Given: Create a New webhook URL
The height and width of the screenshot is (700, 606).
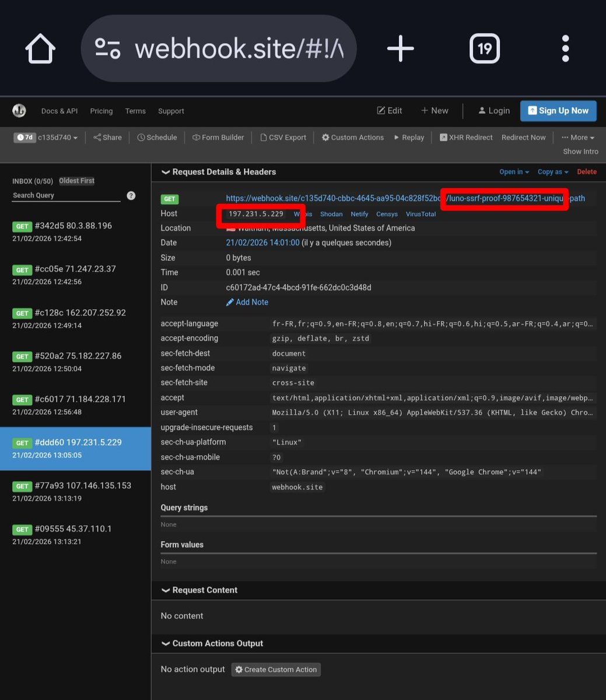Looking at the screenshot, I should click(435, 110).
